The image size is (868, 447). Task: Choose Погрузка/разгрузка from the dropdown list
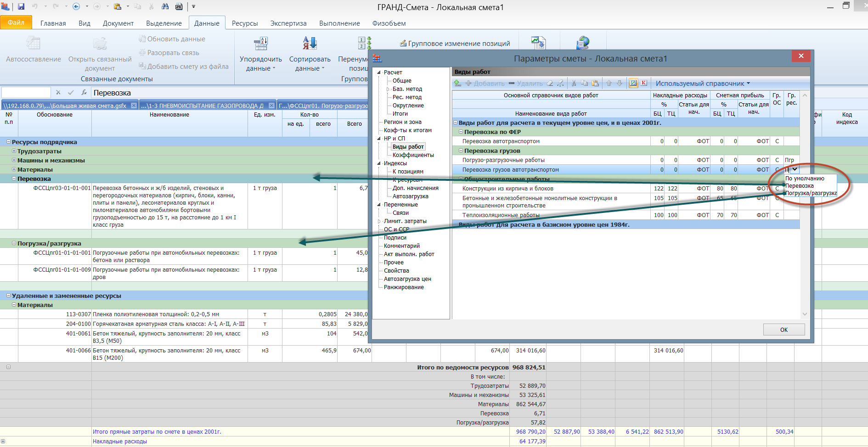coord(811,193)
